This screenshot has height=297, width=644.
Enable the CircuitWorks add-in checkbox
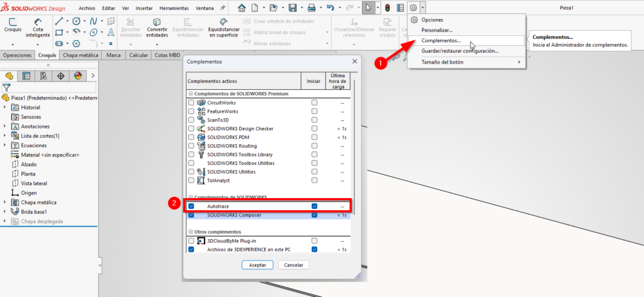tap(191, 103)
